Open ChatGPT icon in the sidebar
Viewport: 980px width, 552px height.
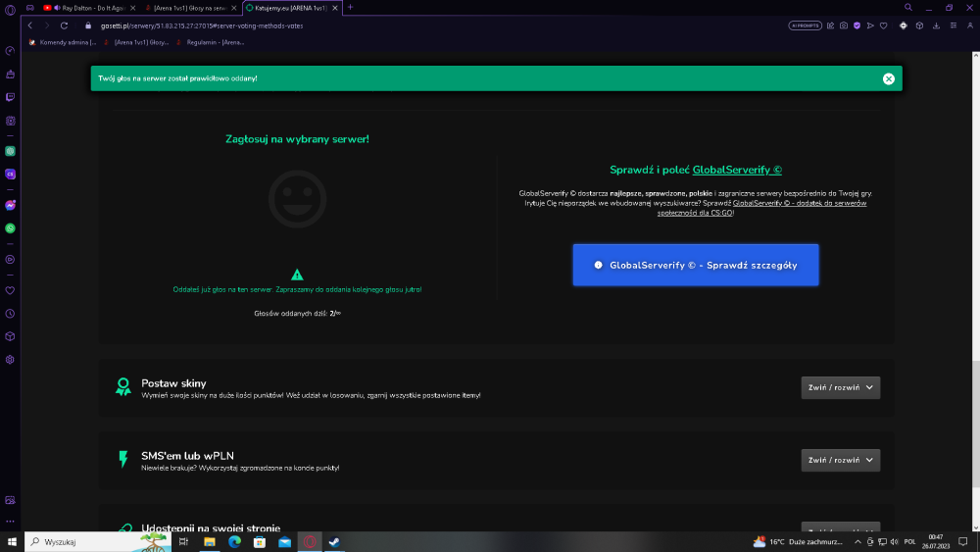click(10, 151)
